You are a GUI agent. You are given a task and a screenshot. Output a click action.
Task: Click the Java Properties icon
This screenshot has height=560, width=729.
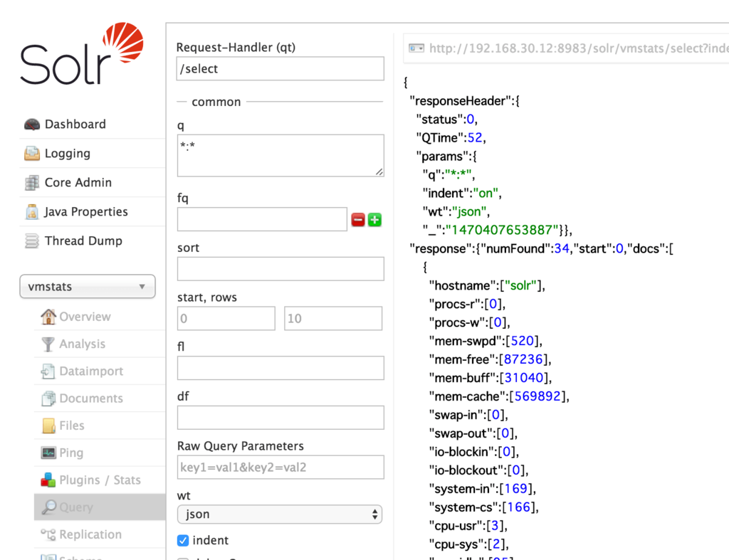32,212
